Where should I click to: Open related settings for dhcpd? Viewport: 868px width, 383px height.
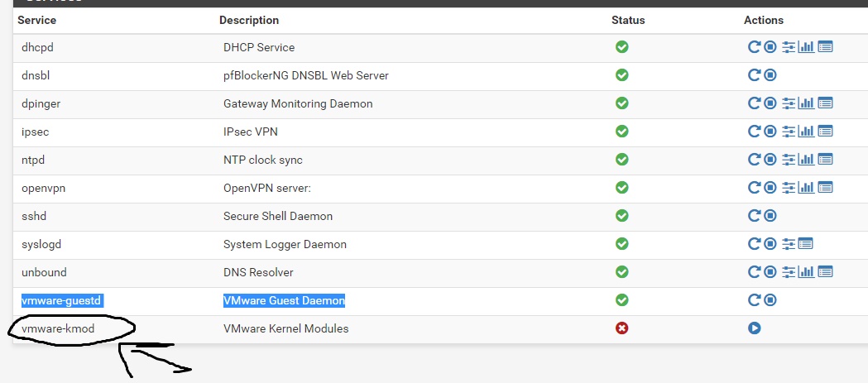click(789, 47)
